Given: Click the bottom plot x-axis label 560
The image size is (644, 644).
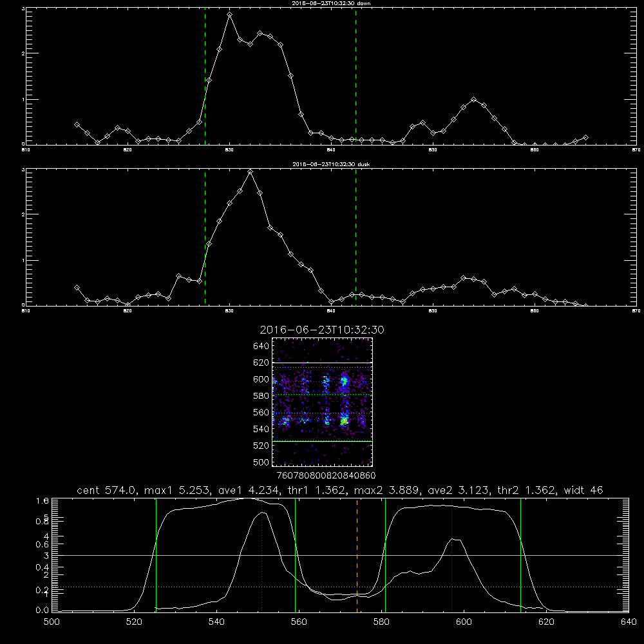Looking at the screenshot, I should tap(299, 622).
